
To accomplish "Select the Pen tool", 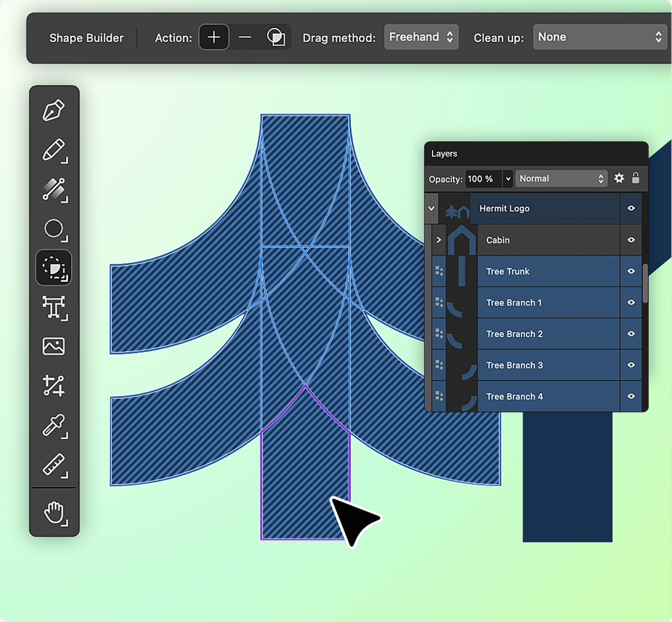I will pos(54,110).
